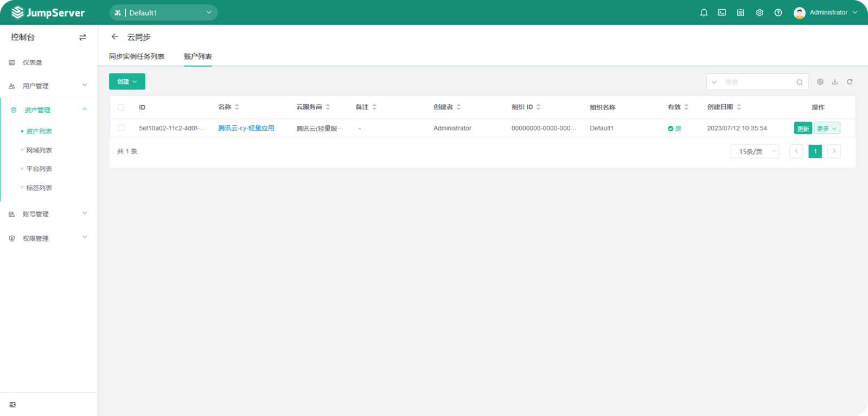
Task: Expand 账号管理 menu section
Action: point(49,214)
